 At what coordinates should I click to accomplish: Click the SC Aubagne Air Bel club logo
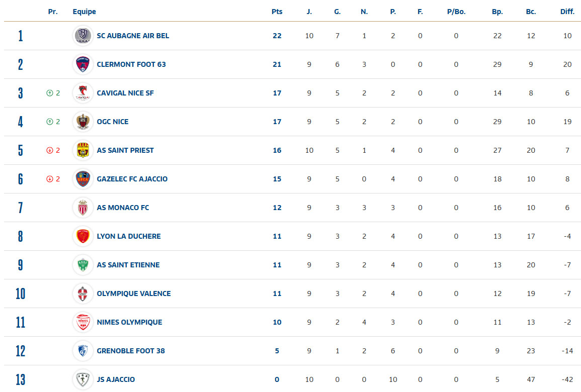click(x=82, y=36)
